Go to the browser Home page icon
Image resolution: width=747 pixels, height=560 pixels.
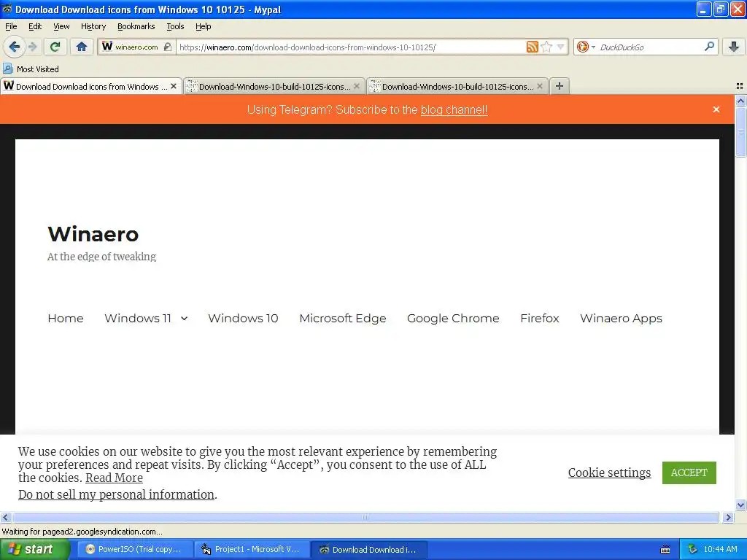[82, 47]
